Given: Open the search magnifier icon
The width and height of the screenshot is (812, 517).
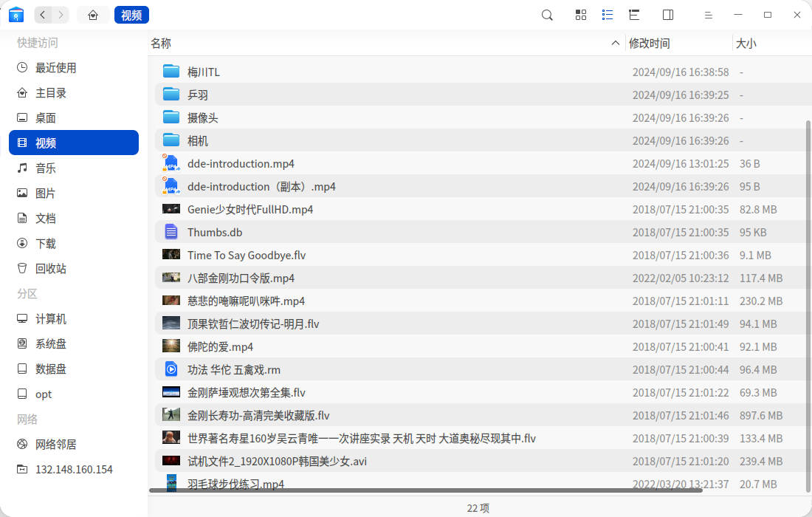Looking at the screenshot, I should [547, 15].
